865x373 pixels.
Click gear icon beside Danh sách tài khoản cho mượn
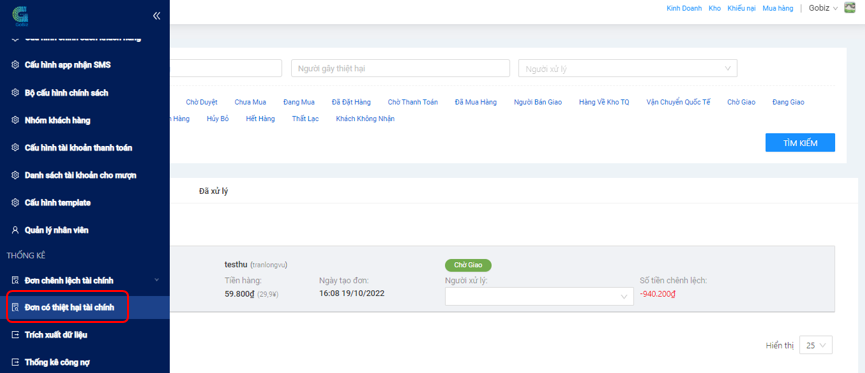click(15, 175)
